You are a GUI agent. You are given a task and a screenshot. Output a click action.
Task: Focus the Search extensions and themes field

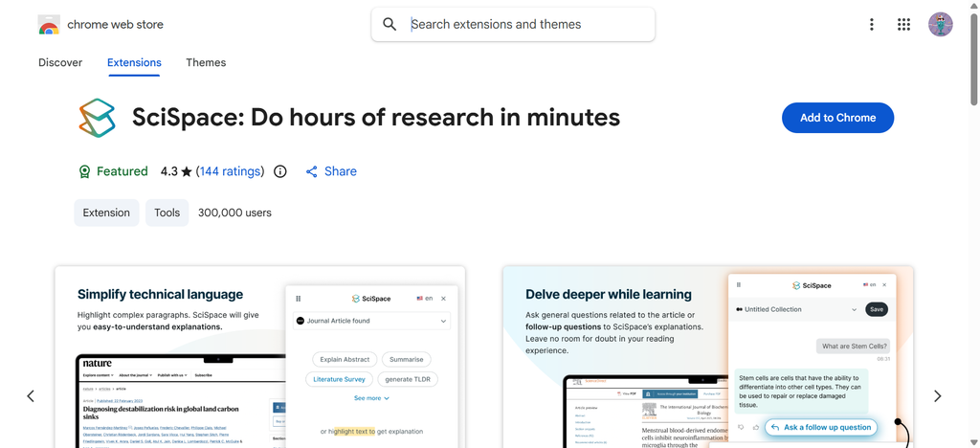513,24
